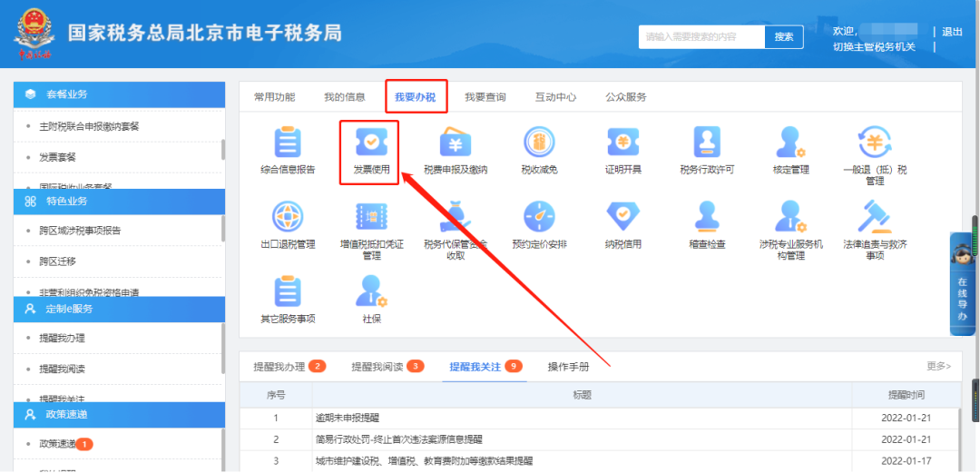
Task: Open 税收减免 icon
Action: click(539, 142)
